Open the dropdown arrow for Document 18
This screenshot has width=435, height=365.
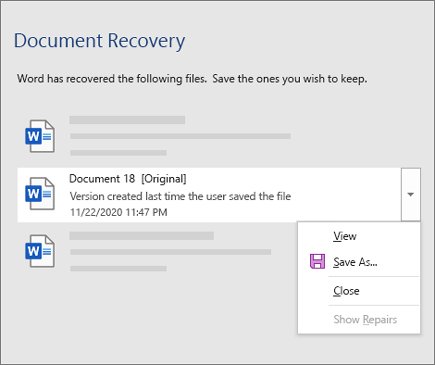coord(411,194)
